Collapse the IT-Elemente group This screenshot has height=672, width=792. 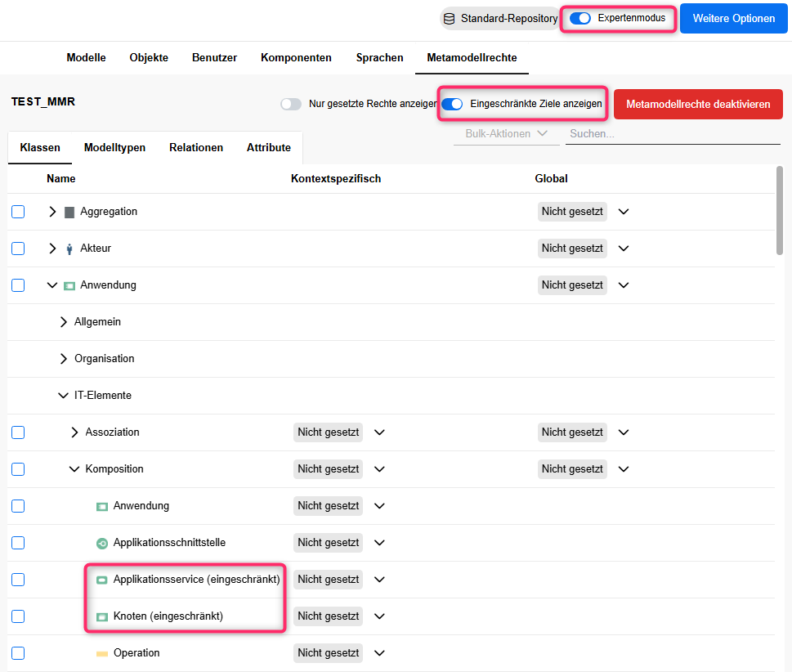point(63,395)
